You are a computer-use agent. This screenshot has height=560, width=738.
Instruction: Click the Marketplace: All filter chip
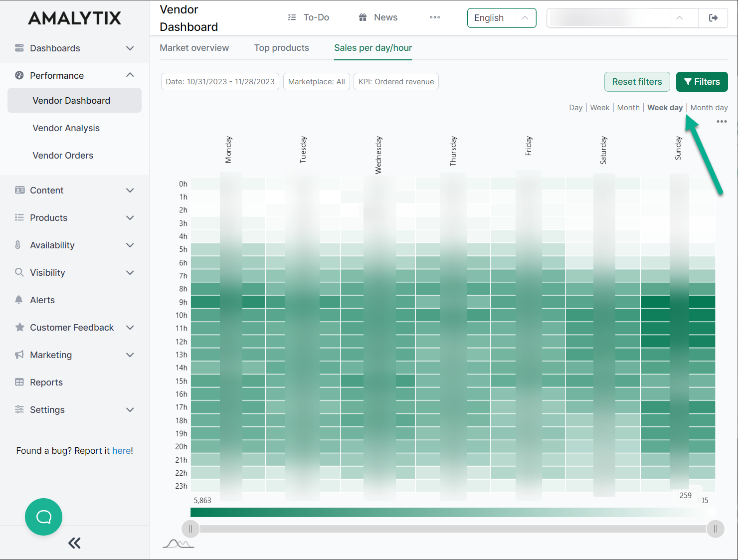click(317, 82)
